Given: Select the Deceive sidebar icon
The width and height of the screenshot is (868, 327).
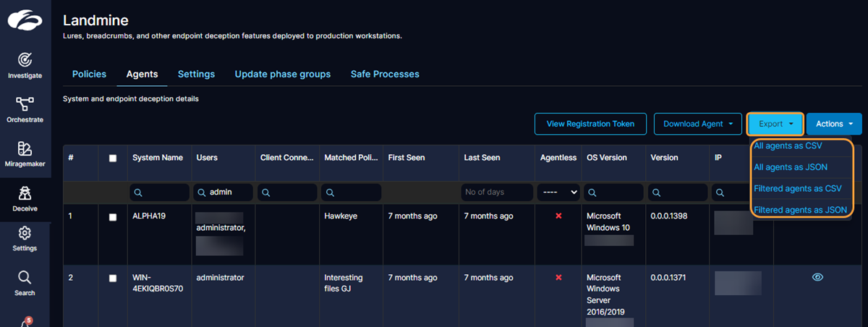Looking at the screenshot, I should [x=25, y=198].
